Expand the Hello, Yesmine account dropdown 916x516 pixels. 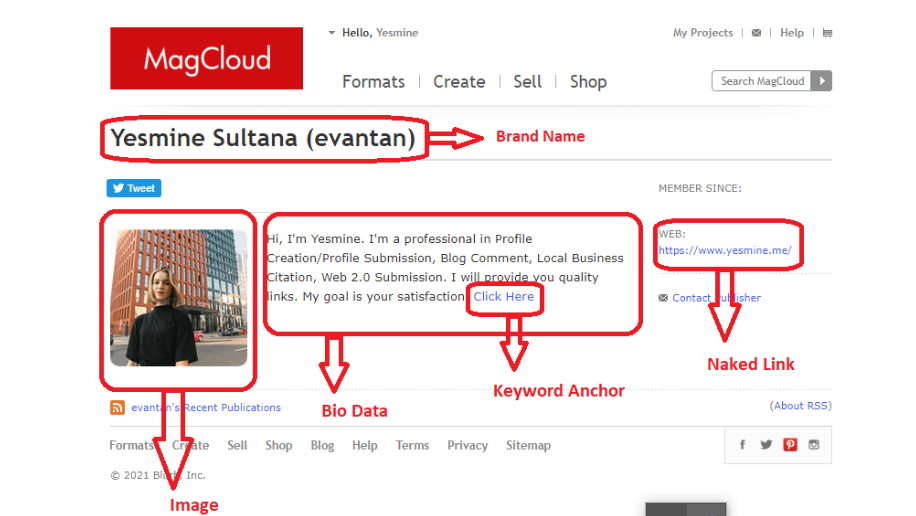[332, 33]
